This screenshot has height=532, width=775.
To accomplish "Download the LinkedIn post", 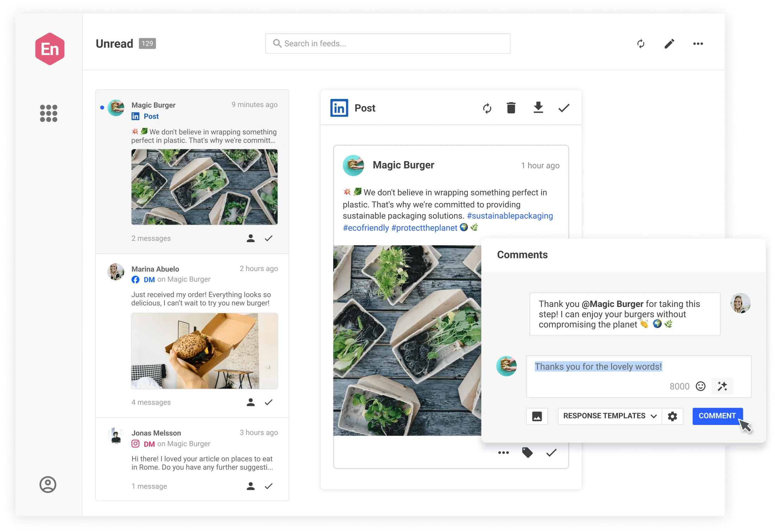I will 538,108.
